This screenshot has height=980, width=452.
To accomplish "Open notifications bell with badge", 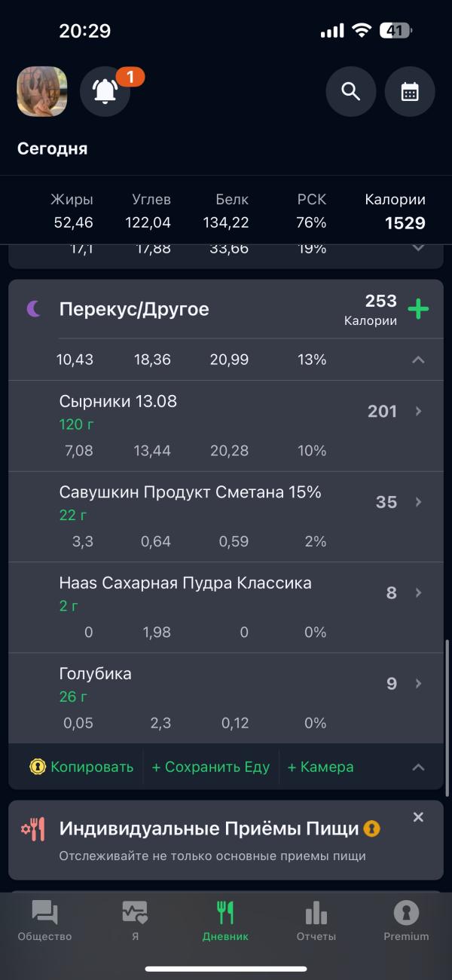I will [105, 91].
